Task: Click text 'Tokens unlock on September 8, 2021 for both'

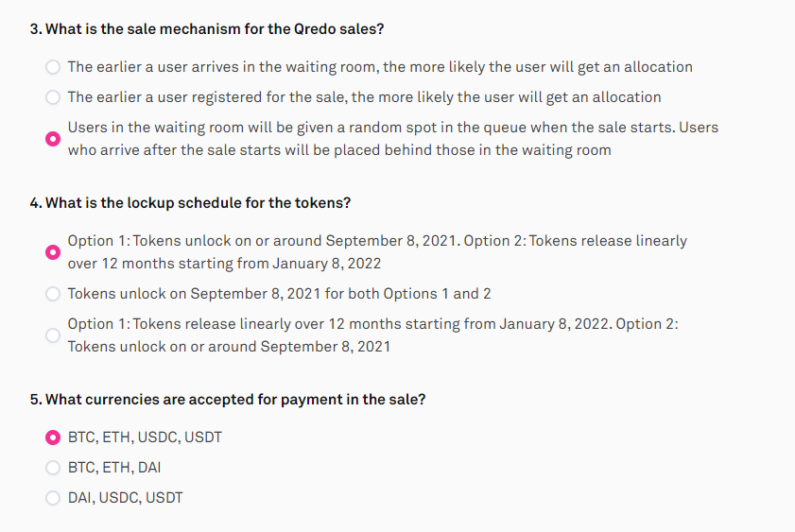Action: point(279,294)
